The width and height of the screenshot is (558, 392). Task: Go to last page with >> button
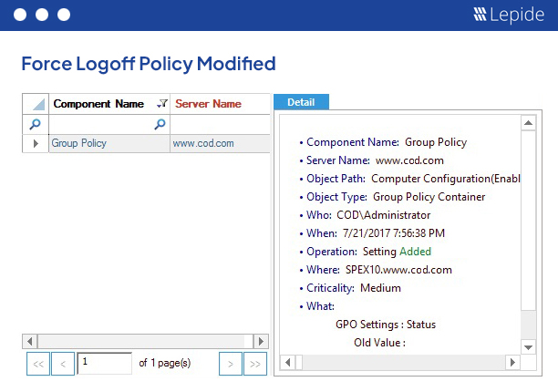(x=255, y=364)
